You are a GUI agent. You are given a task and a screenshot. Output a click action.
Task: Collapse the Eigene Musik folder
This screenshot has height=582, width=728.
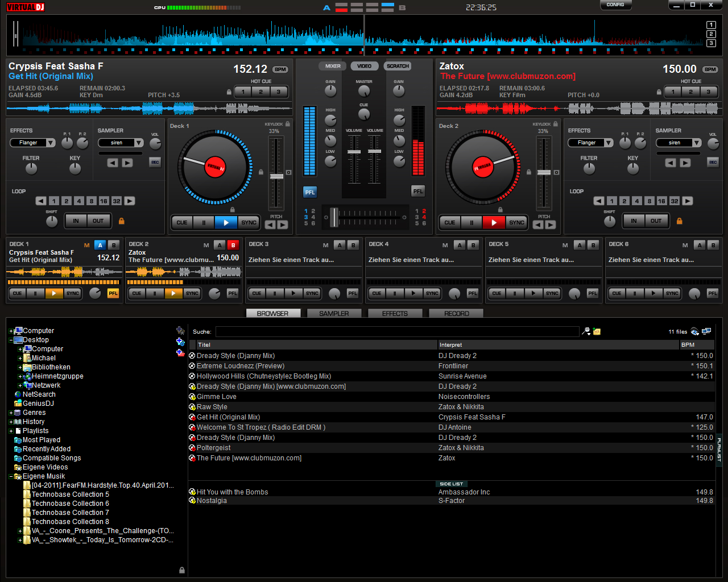pos(11,476)
